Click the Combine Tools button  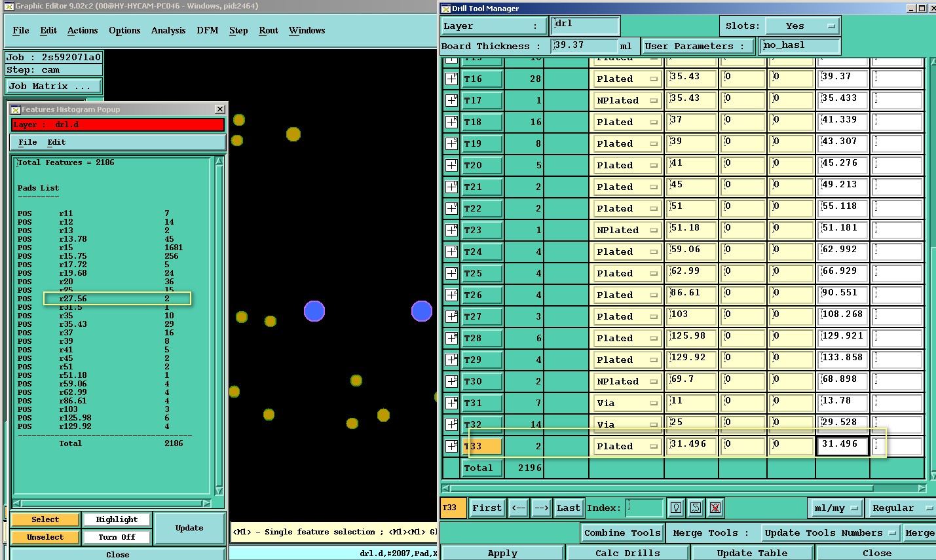(x=623, y=533)
